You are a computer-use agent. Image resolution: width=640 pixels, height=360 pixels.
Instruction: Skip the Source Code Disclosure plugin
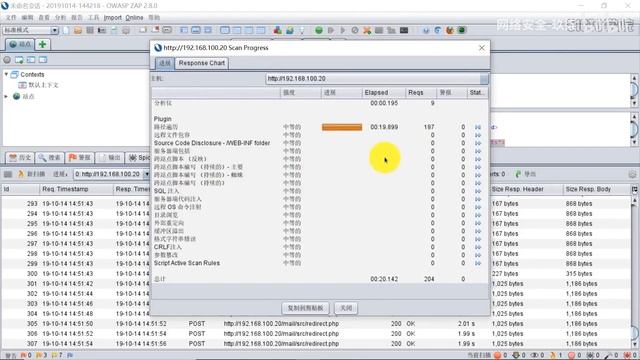478,143
